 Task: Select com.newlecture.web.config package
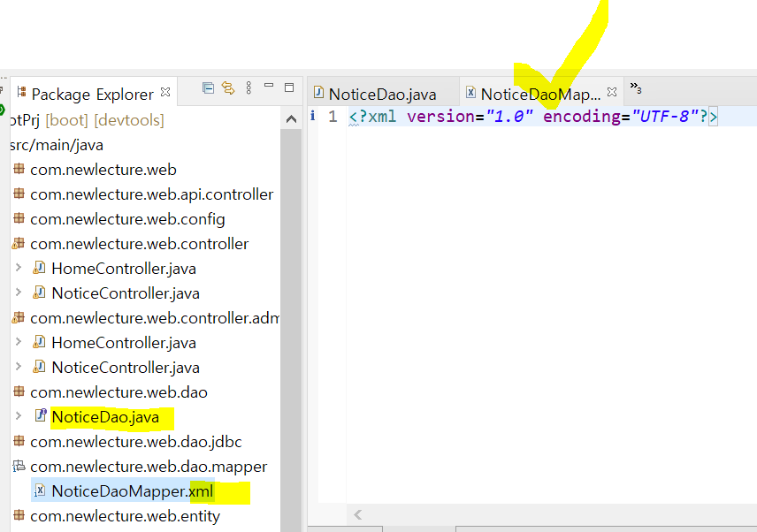[x=127, y=219]
